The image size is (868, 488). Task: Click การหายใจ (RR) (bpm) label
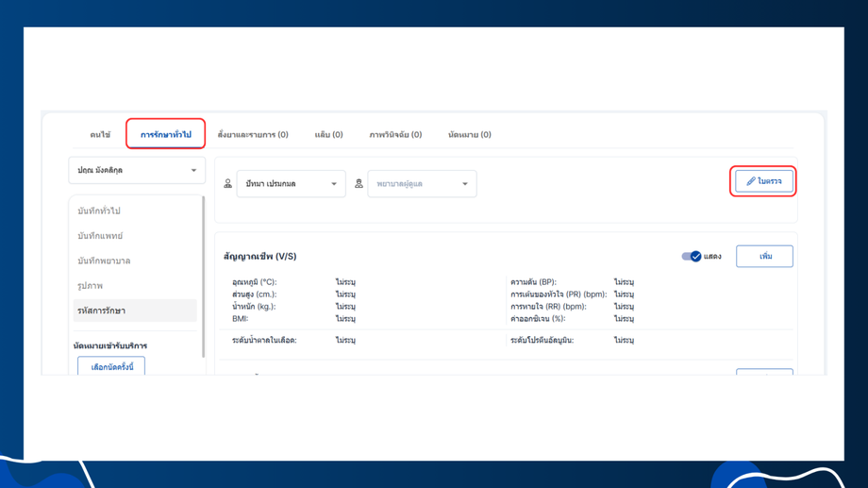click(x=548, y=307)
